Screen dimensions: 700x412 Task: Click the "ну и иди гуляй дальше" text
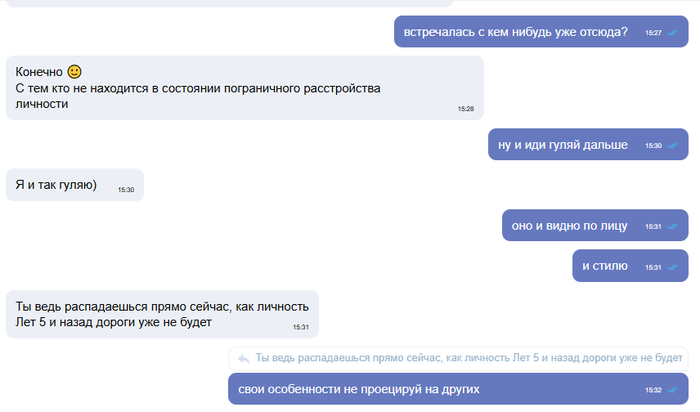563,145
